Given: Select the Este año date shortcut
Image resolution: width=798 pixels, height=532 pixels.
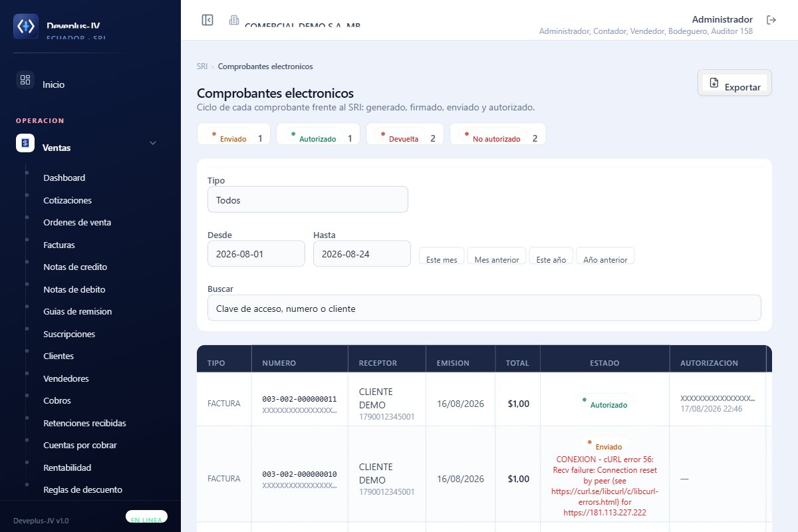Looking at the screenshot, I should point(551,256).
